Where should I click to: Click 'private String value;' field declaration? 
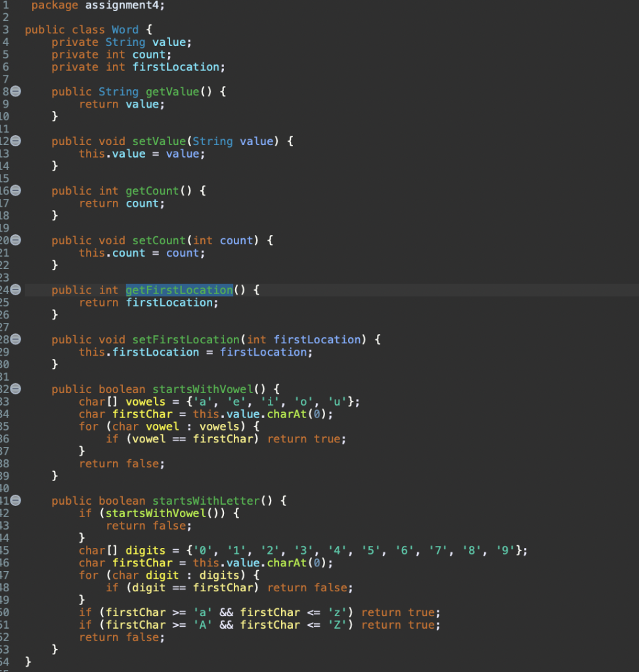121,43
